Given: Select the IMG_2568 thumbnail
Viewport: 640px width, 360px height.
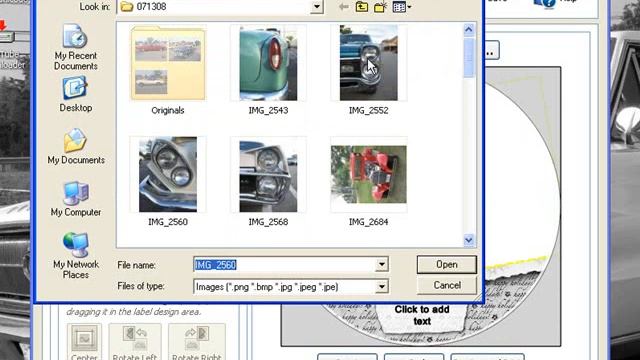Looking at the screenshot, I should (x=268, y=174).
